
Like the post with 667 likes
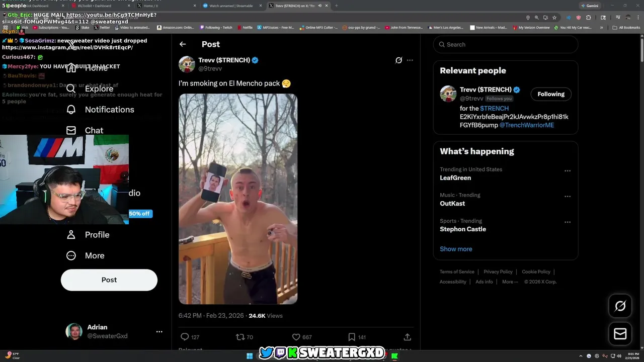pos(296,337)
